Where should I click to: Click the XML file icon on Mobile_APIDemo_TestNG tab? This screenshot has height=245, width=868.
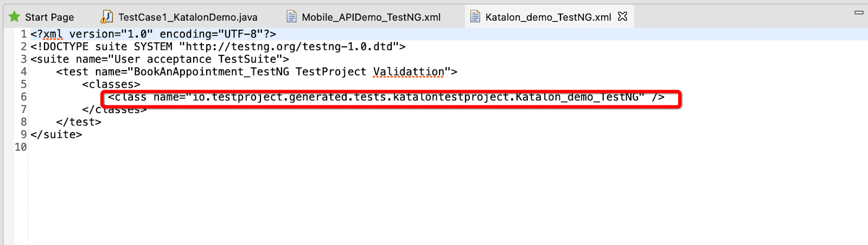pos(291,17)
